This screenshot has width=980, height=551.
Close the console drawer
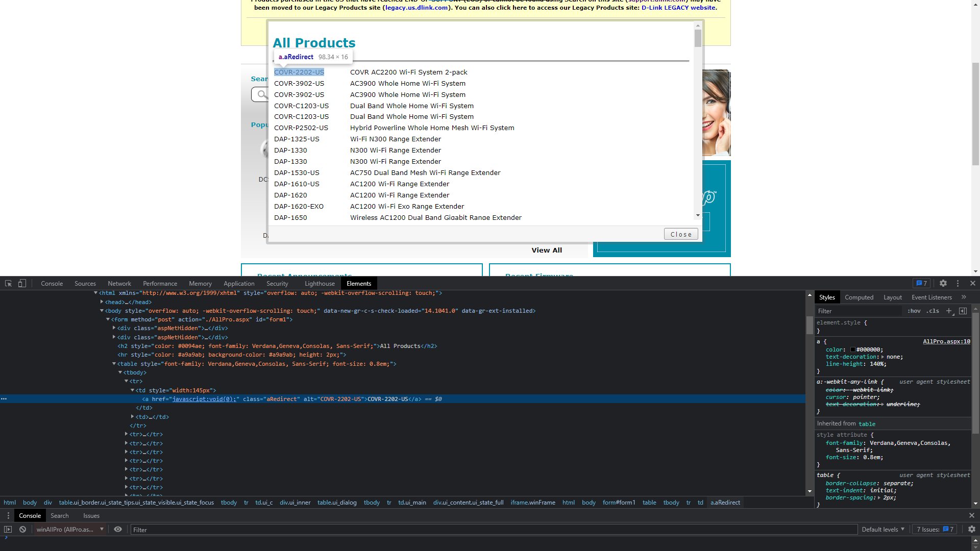click(972, 516)
